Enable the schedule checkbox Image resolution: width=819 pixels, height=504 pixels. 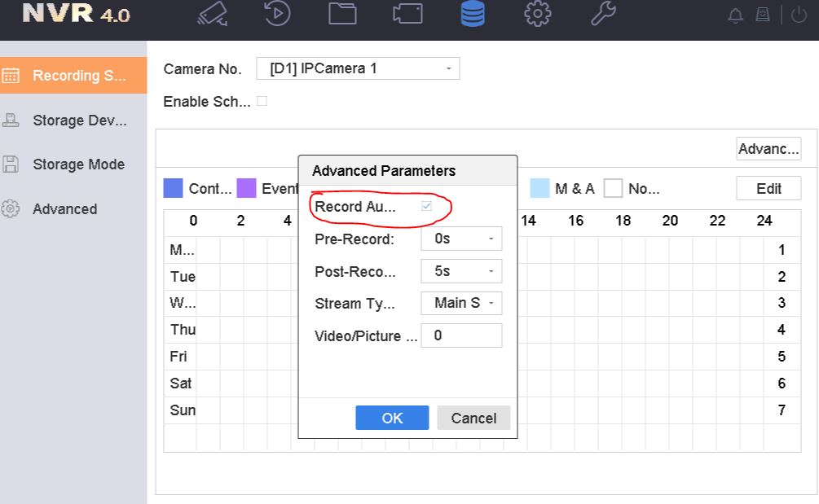click(262, 102)
